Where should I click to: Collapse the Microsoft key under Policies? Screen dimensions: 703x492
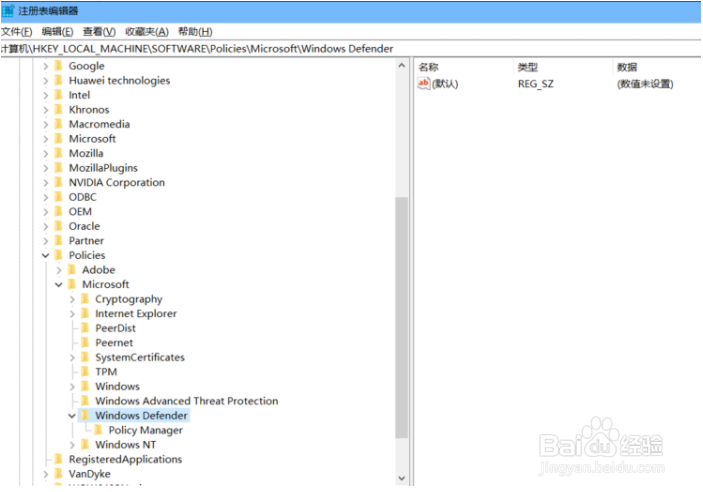click(59, 285)
